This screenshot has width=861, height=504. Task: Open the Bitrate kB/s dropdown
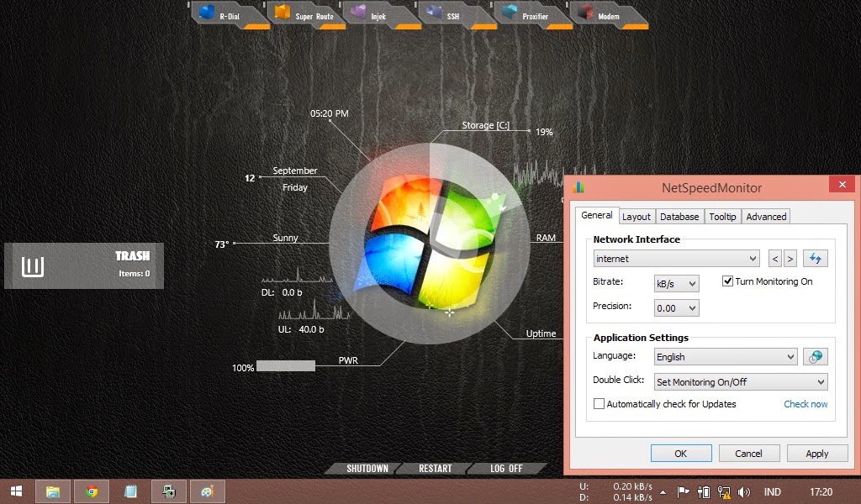677,284
